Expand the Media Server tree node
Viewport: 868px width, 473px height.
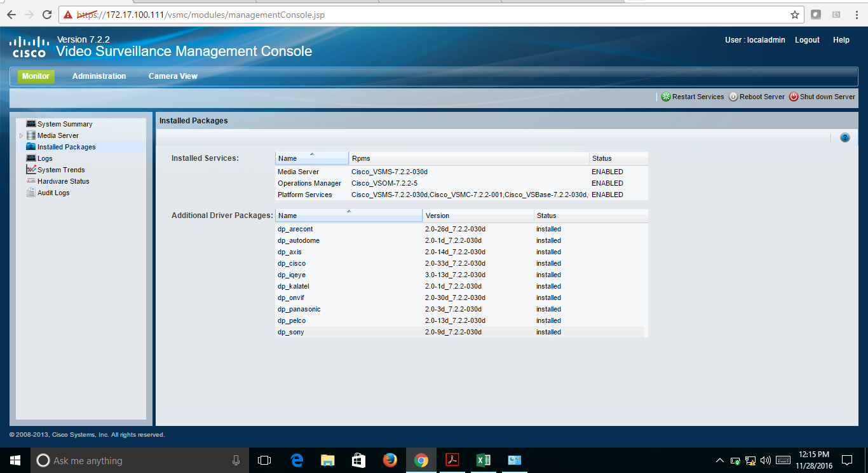click(21, 135)
